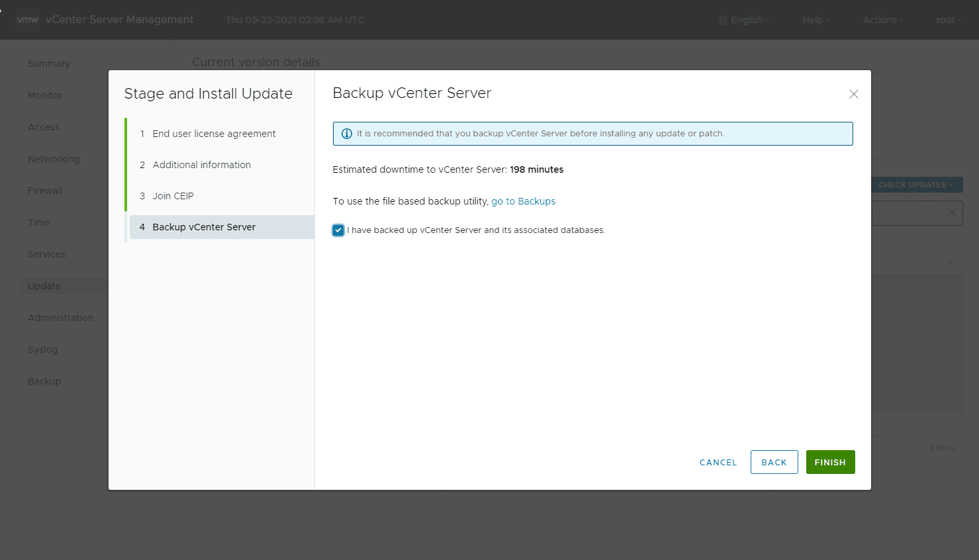Uncheck the backed up vCenter Server checkbox
The height and width of the screenshot is (560, 979).
click(338, 230)
